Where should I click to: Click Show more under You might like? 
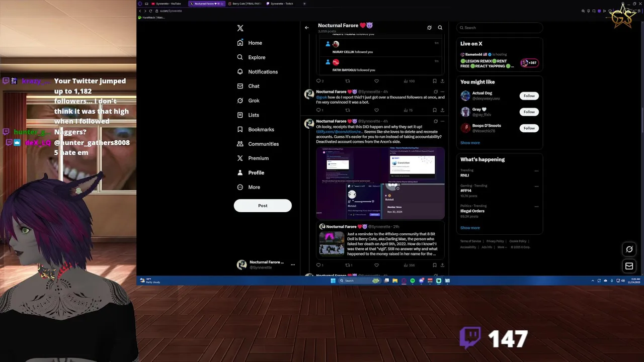click(x=470, y=143)
